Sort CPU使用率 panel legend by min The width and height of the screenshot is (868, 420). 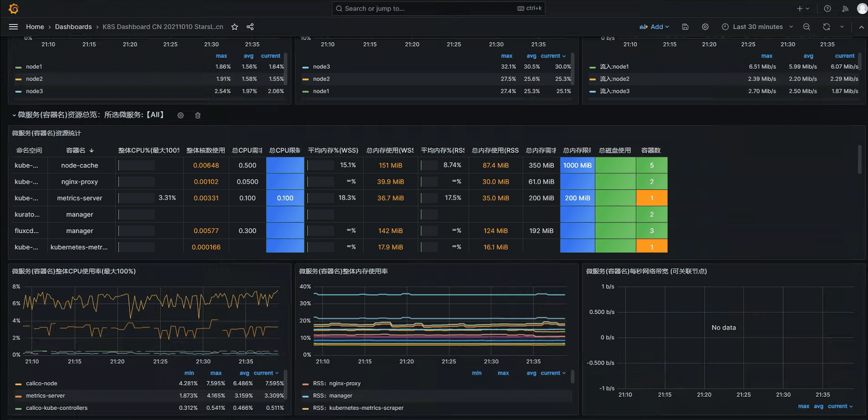189,373
